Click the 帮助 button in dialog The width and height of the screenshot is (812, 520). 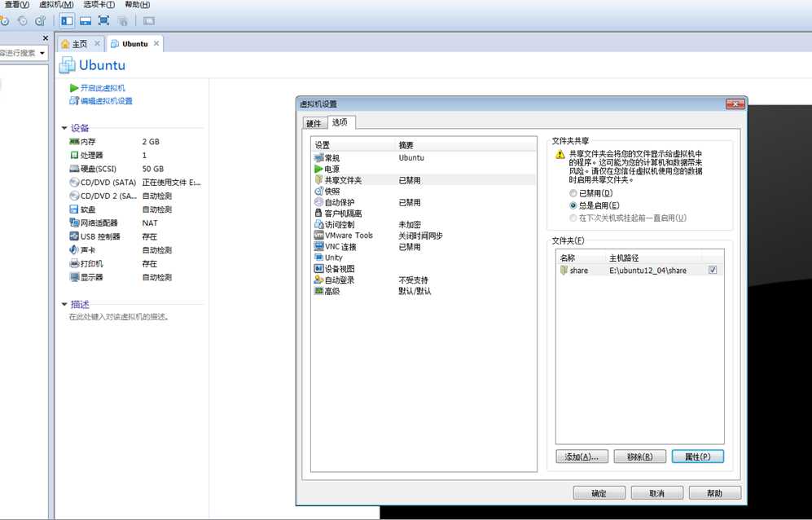[x=714, y=493]
